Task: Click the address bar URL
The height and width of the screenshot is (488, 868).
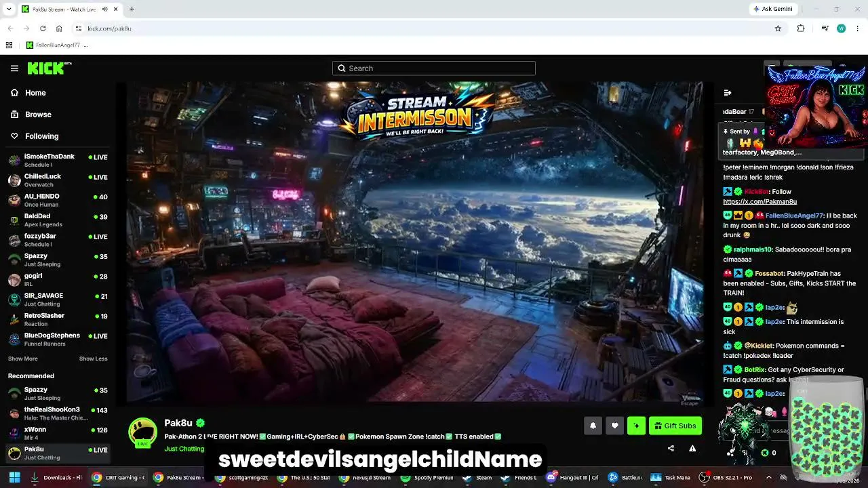Action: (x=109, y=28)
